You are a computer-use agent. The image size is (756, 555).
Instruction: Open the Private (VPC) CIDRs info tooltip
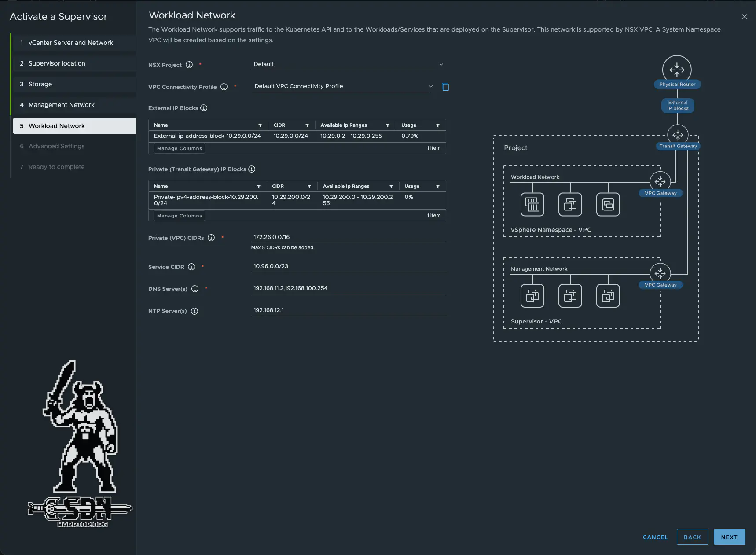[212, 238]
